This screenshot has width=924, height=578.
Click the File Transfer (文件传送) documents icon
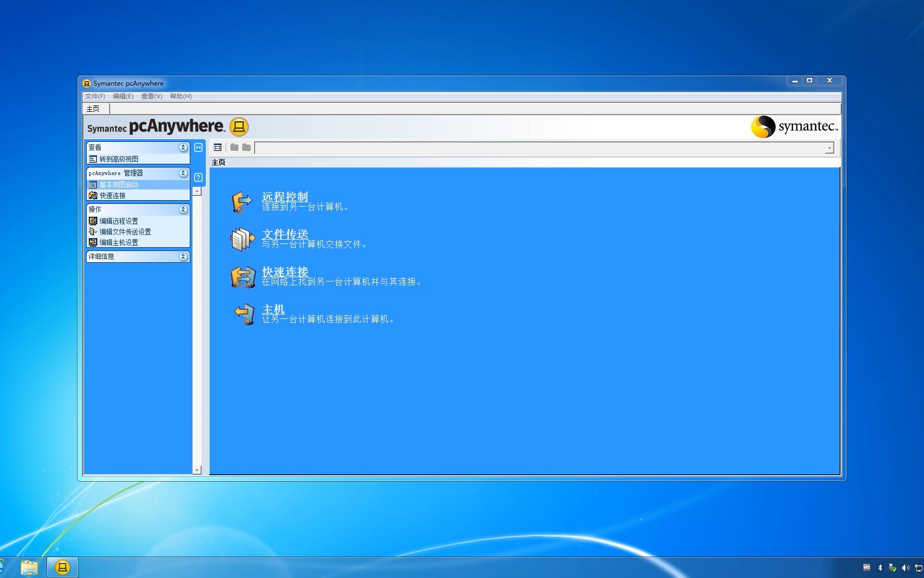(242, 239)
